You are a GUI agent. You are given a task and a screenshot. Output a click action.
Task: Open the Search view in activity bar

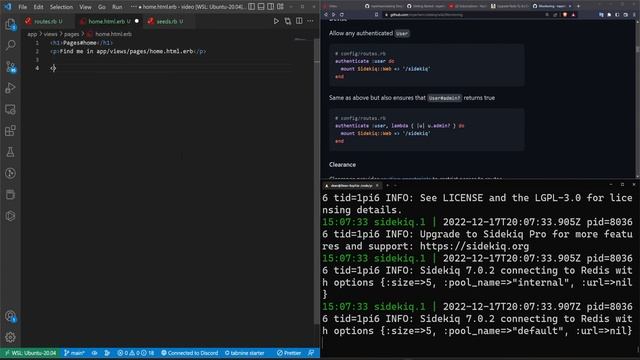(x=11, y=45)
